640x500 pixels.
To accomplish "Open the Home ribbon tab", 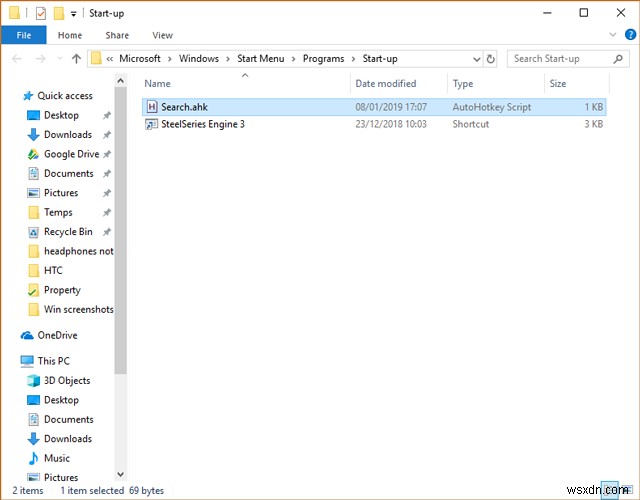I will pos(70,36).
